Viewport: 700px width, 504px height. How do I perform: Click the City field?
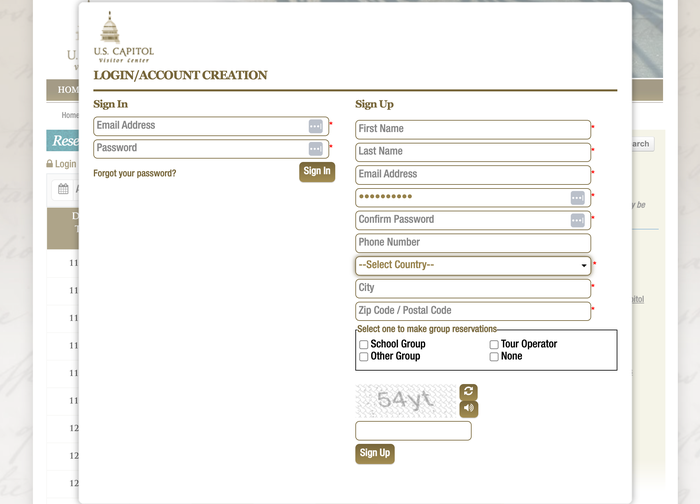[x=473, y=288]
